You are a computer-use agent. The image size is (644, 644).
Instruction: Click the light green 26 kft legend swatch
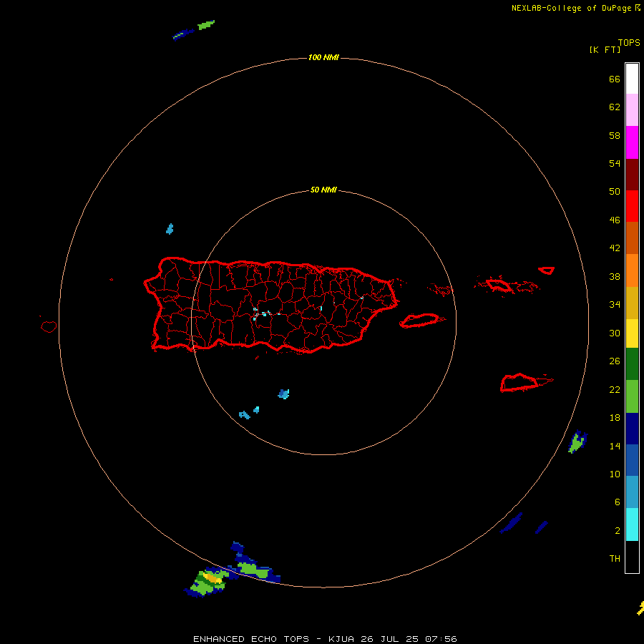pyautogui.click(x=632, y=396)
